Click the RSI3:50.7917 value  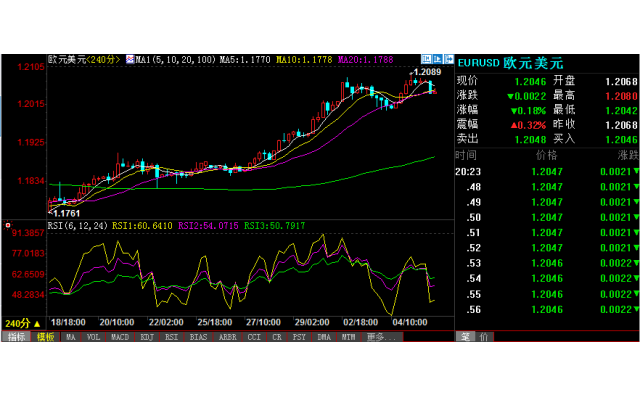(x=274, y=226)
